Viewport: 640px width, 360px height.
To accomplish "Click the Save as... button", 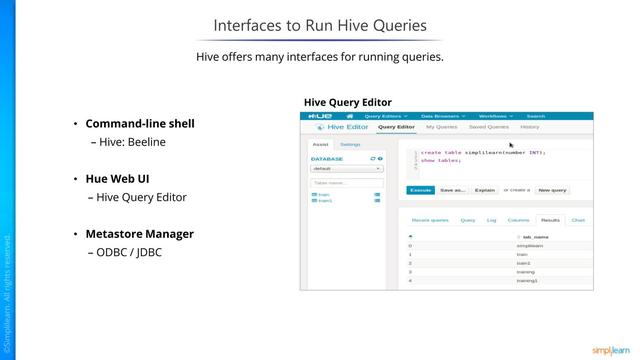I will [x=453, y=190].
